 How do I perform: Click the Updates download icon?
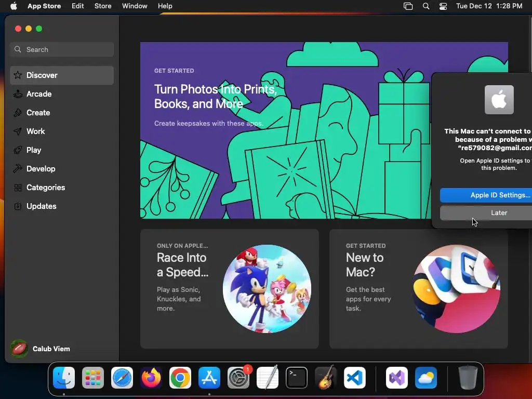(x=18, y=206)
